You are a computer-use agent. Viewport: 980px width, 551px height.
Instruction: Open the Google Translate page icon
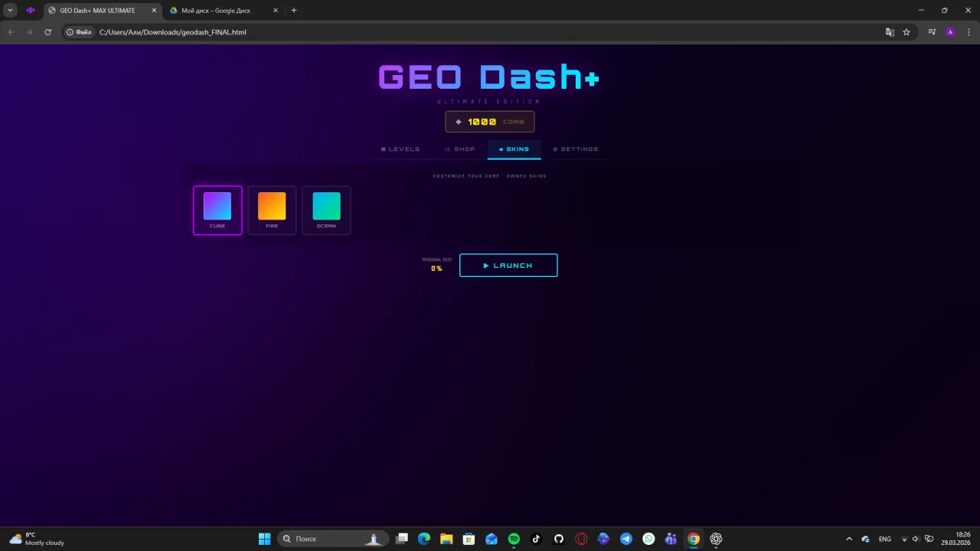(890, 32)
